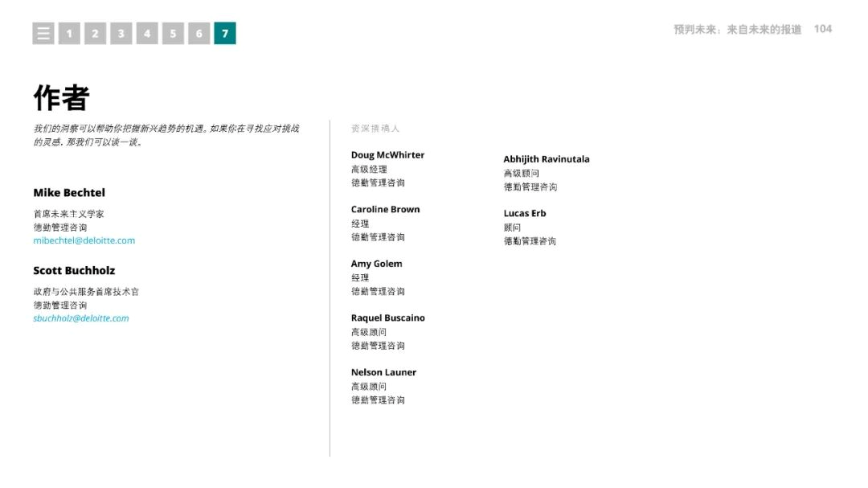
Task: Click 经理 title under Caroline Brown
Action: [x=360, y=223]
